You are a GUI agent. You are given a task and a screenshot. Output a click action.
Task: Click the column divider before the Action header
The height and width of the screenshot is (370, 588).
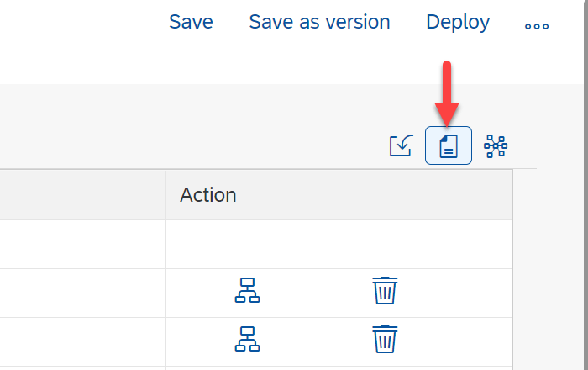[x=165, y=195]
